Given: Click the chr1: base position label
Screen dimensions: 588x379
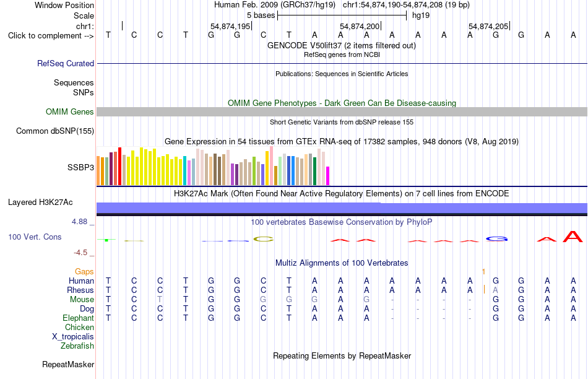Looking at the screenshot, I should (85, 26).
